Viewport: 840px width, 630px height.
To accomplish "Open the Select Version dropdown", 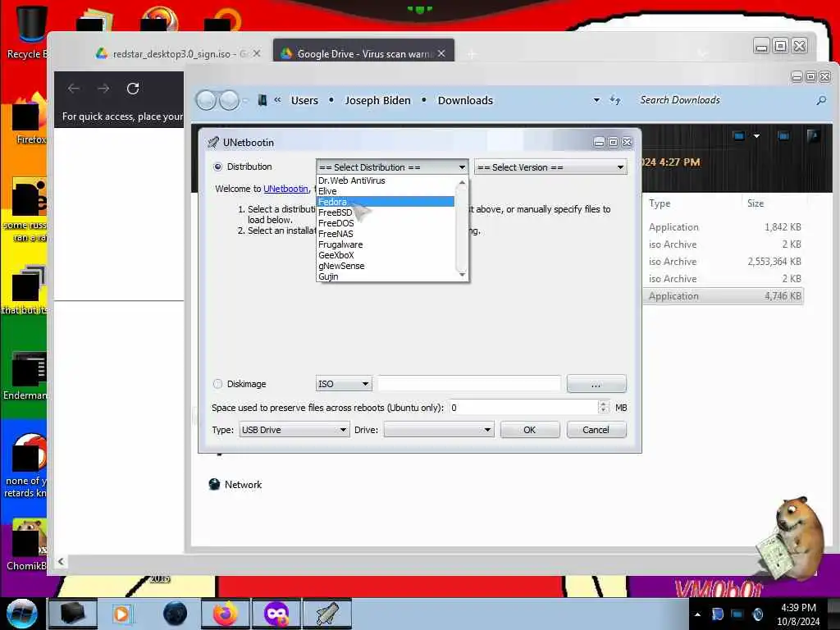I will pos(550,167).
